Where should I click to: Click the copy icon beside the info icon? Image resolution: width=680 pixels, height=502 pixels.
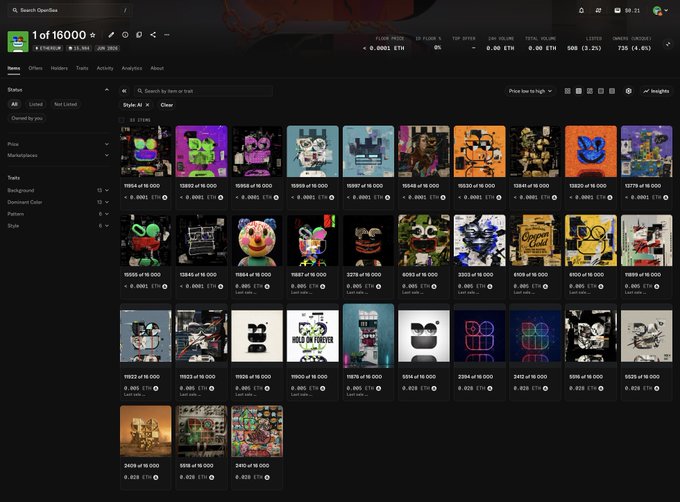(x=139, y=35)
